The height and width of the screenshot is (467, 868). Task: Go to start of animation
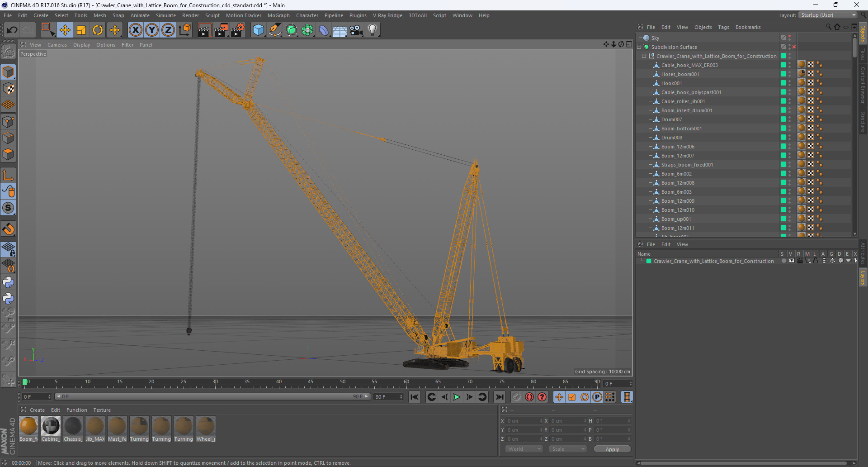click(414, 397)
